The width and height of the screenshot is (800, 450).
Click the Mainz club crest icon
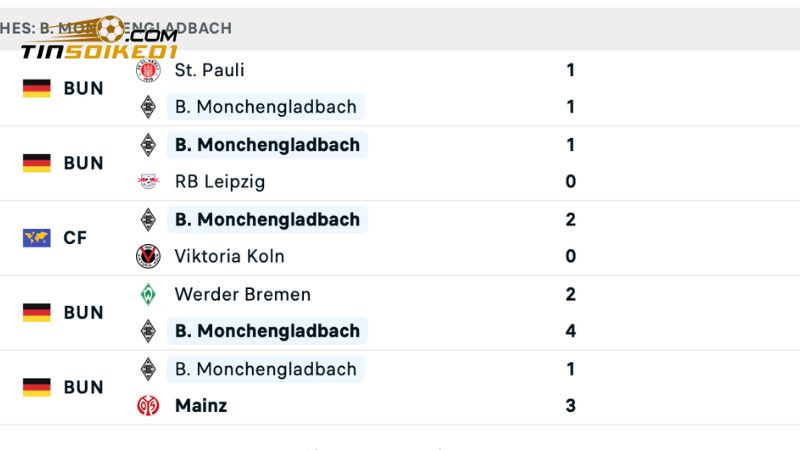click(148, 406)
